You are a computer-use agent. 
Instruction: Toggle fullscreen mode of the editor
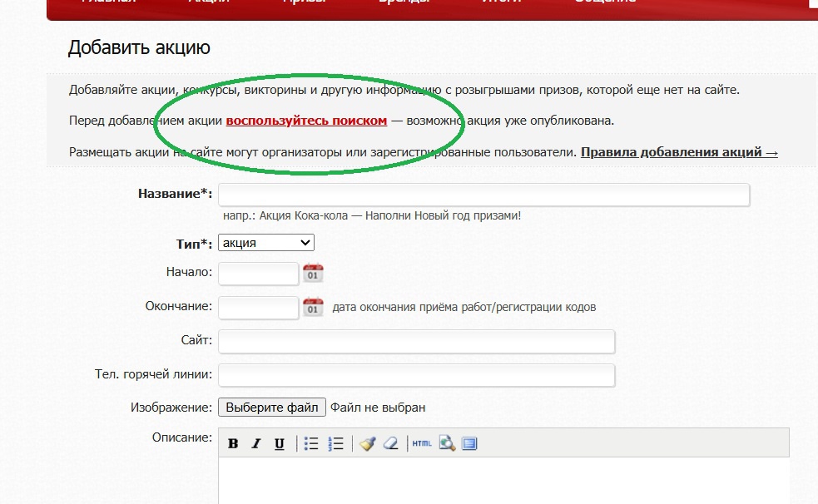point(469,444)
